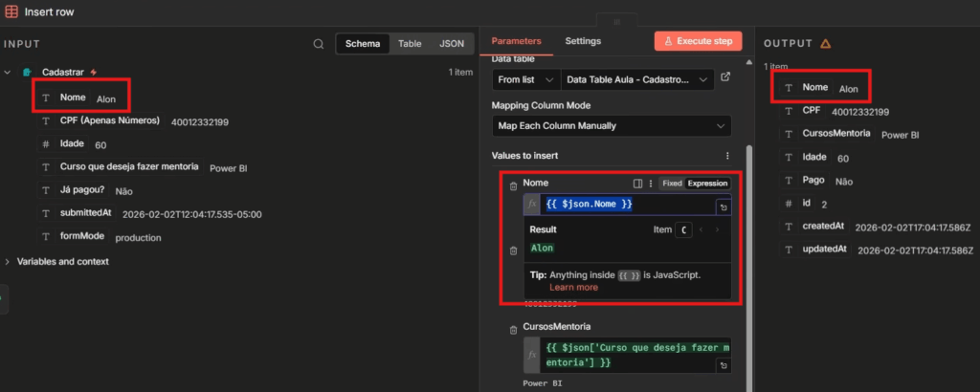This screenshot has height=392, width=980.
Task: Collapse the Cadastrar node tree
Action: coord(8,73)
